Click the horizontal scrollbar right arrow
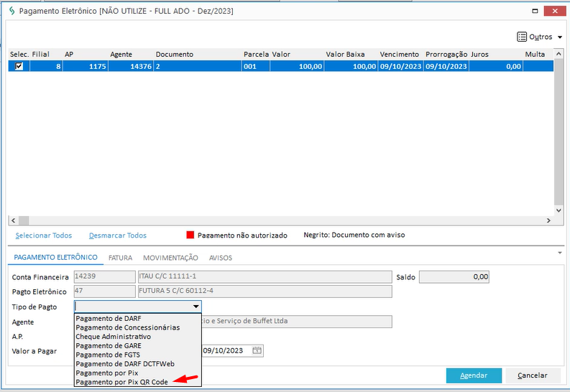 [x=548, y=220]
